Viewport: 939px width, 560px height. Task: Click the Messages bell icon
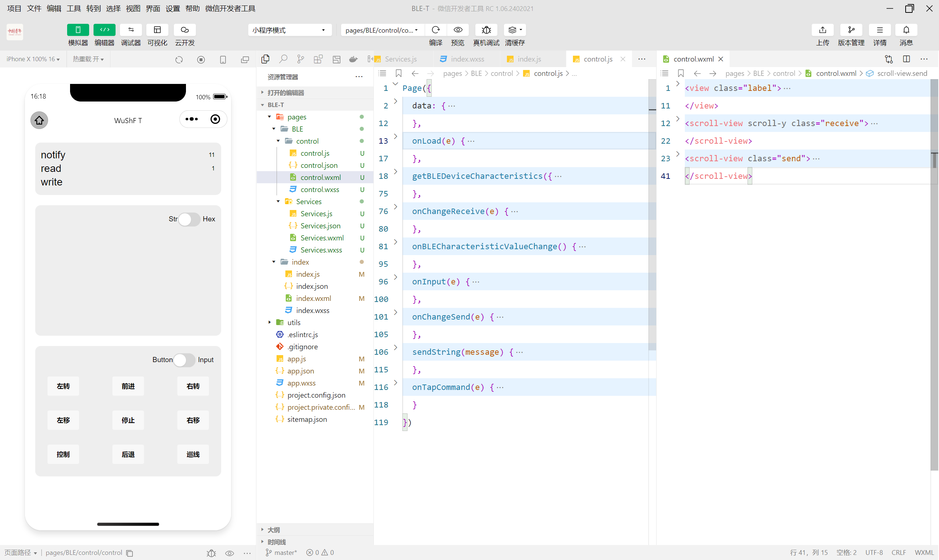906,30
